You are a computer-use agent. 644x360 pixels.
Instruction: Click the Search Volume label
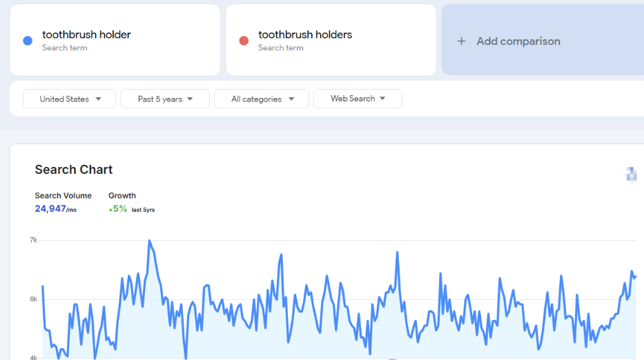64,196
